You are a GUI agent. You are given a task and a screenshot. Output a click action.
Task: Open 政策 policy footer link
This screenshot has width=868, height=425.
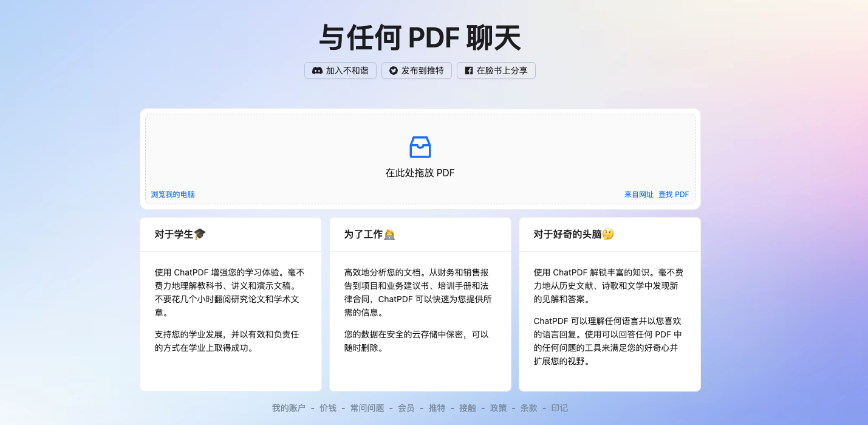point(499,408)
